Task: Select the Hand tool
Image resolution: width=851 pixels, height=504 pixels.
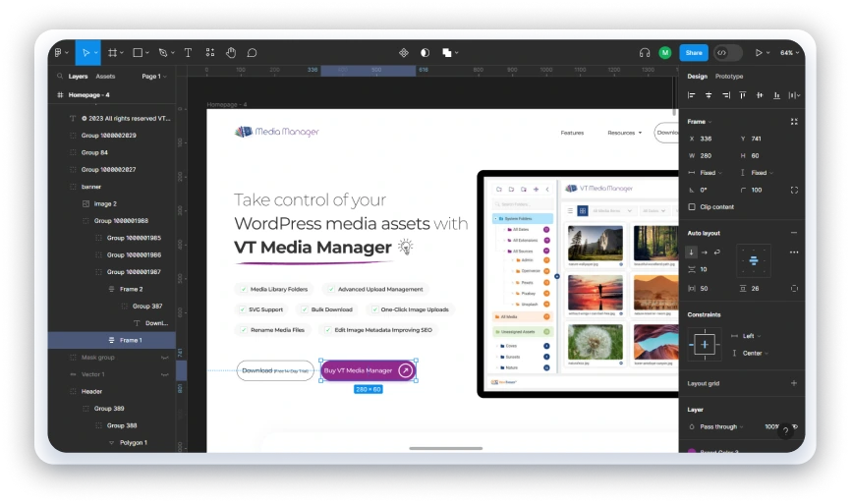Action: pos(230,53)
